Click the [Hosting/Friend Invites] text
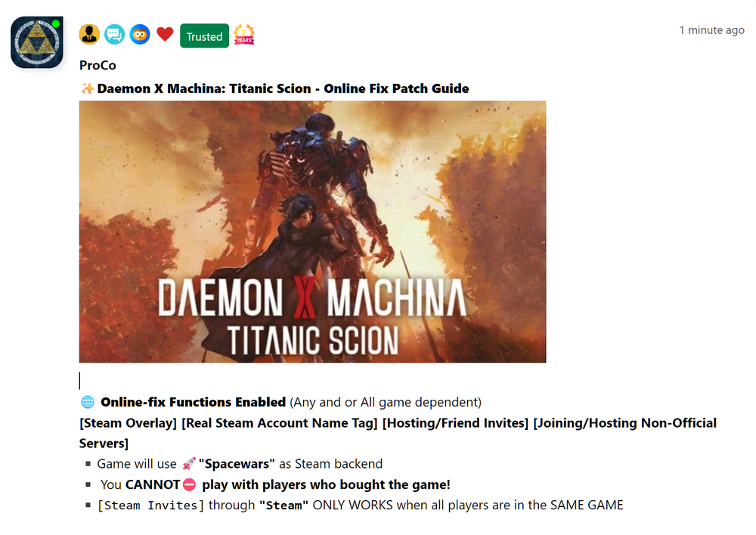 pos(455,422)
